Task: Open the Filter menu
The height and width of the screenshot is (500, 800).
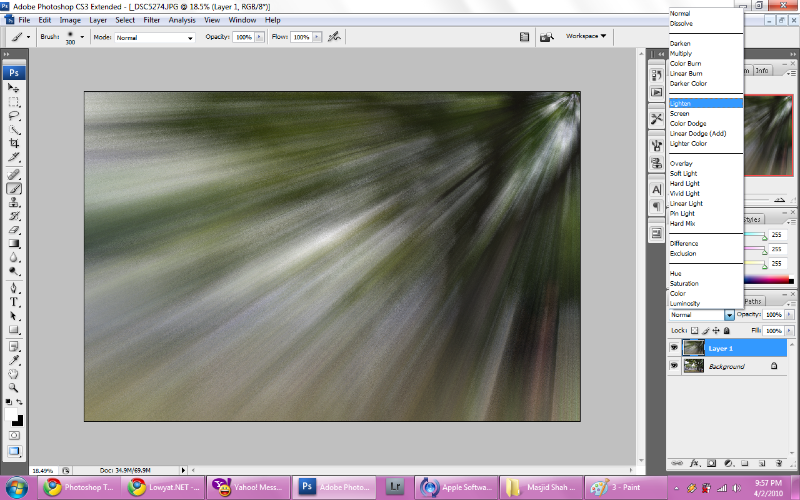Action: pos(151,20)
